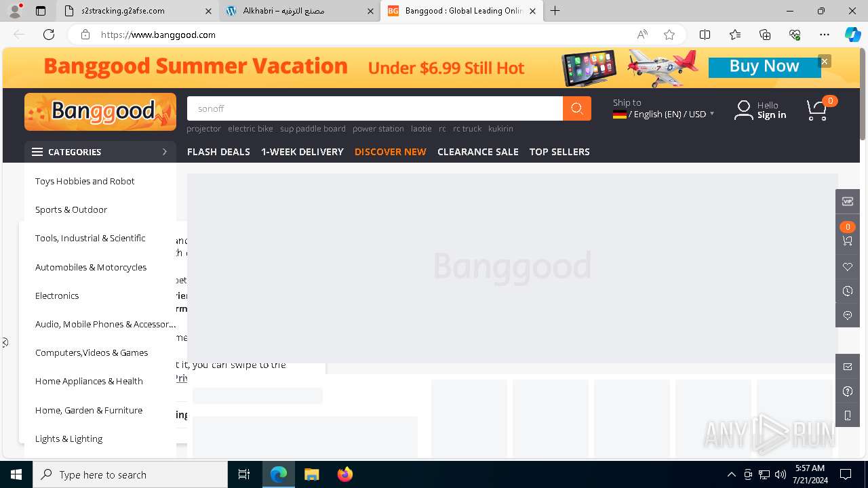The height and width of the screenshot is (488, 868).
Task: Open the sidebar cart icon with 0 badge
Action: (848, 241)
